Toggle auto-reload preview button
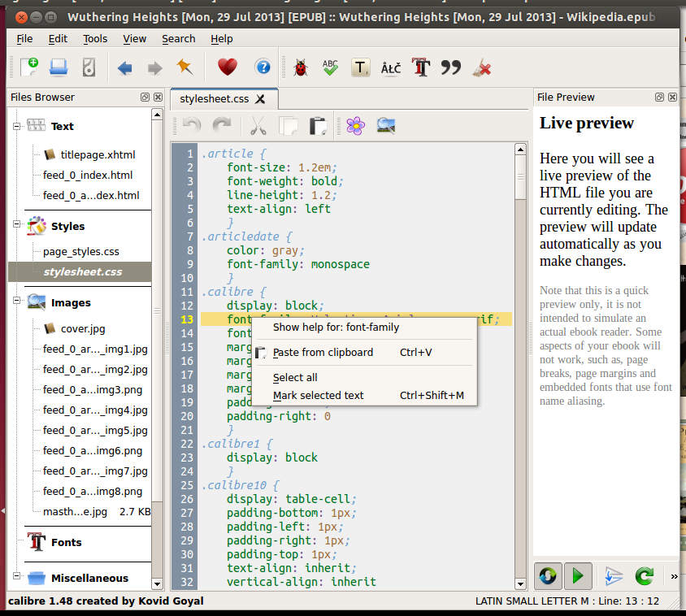Viewport: 686px width, 616px height. tap(548, 576)
